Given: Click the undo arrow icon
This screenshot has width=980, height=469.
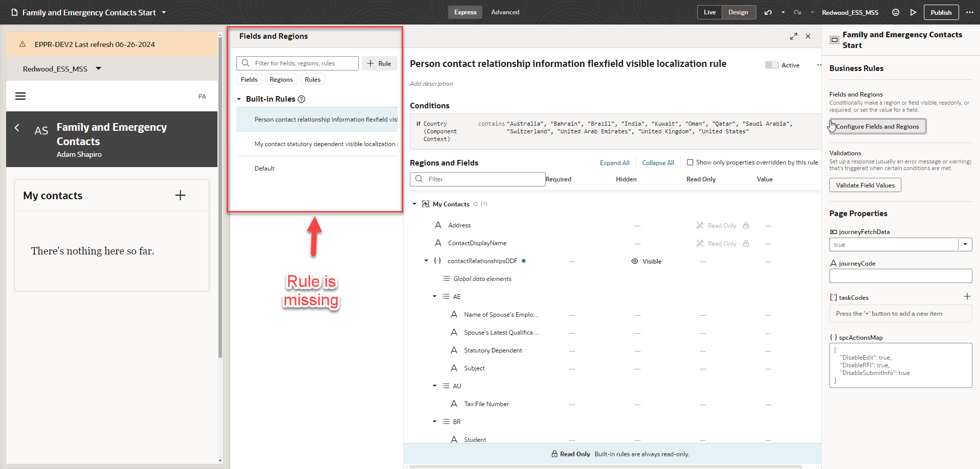Looking at the screenshot, I should [x=768, y=12].
